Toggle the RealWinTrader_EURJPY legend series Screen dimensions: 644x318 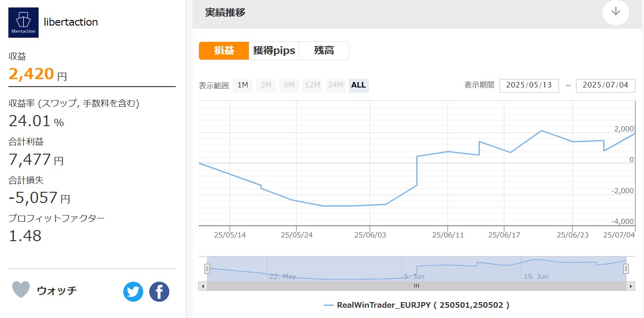417,305
